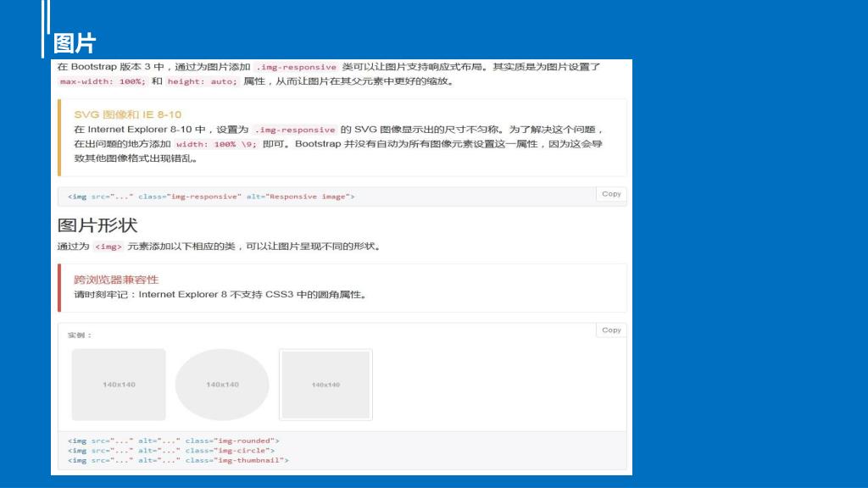Click Copy button beside img-responsive code
This screenshot has height=488, width=868.
(611, 194)
